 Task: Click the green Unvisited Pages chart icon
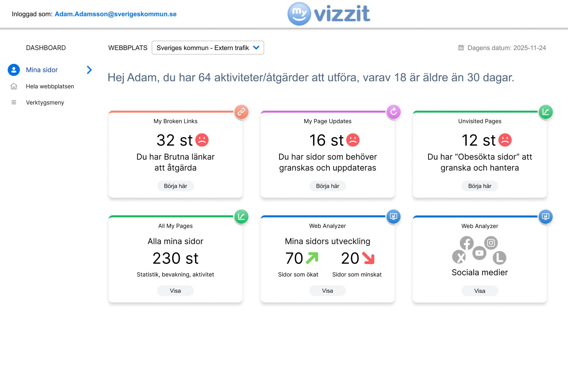tap(546, 112)
